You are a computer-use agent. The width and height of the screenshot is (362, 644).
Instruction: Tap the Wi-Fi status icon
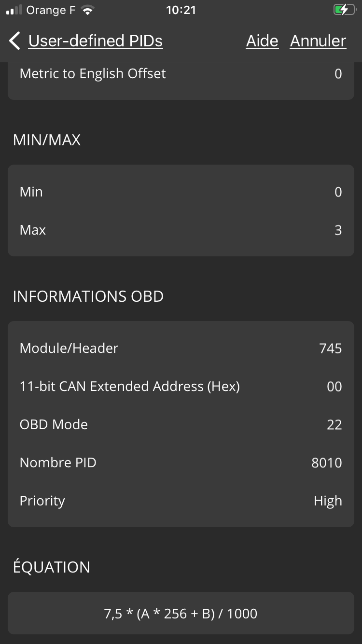coord(87,10)
